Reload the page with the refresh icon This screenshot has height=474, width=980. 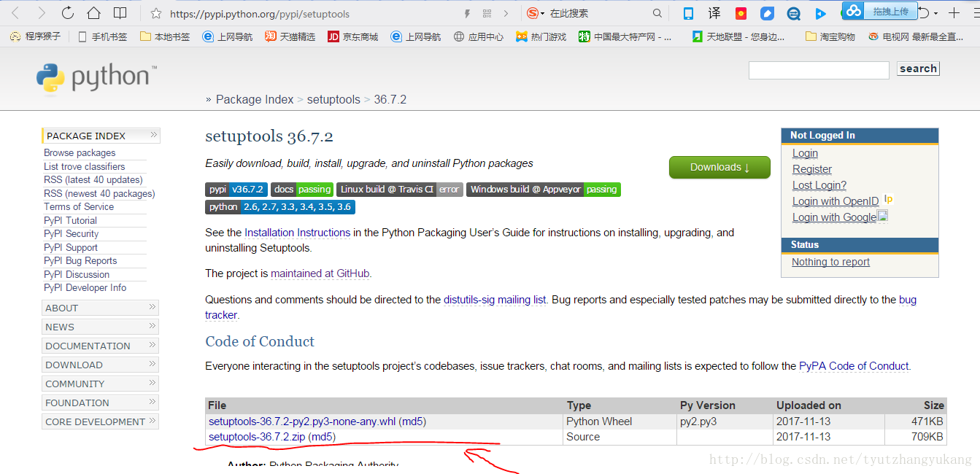click(x=67, y=12)
